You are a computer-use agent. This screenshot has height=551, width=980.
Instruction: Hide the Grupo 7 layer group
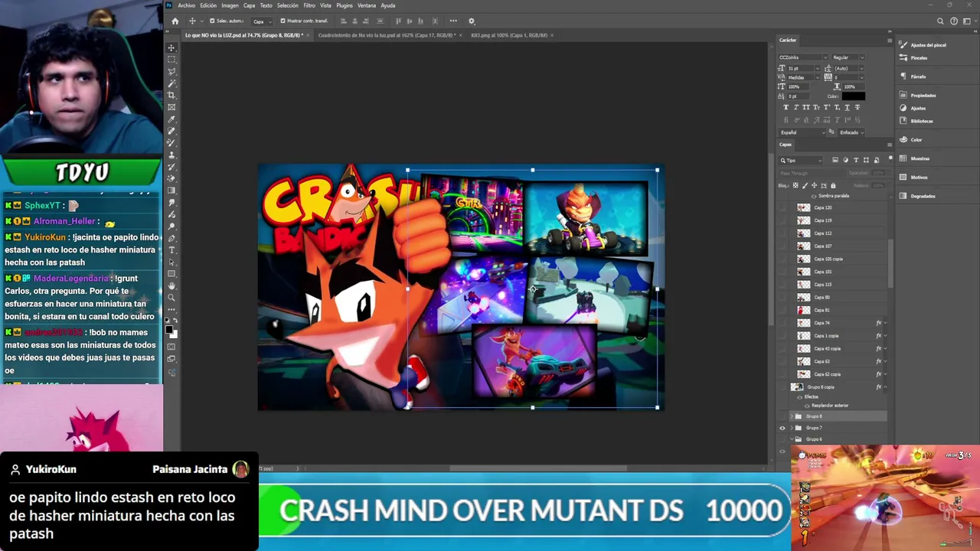(x=782, y=428)
